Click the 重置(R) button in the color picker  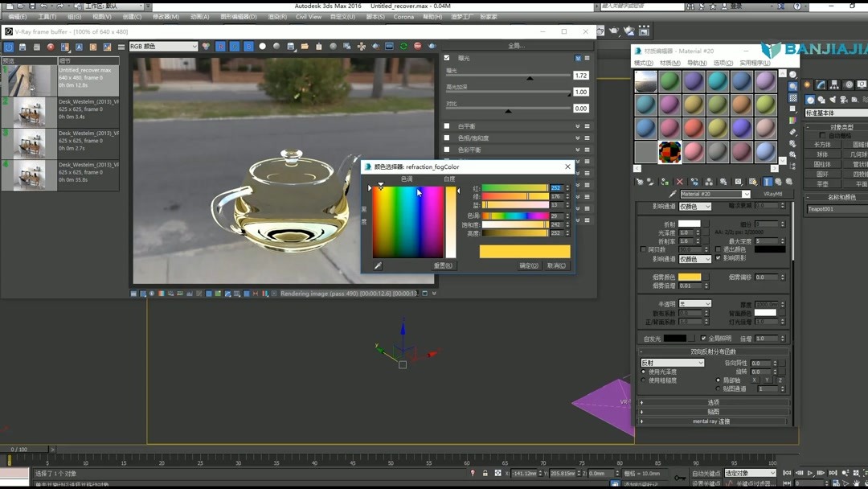[x=444, y=265]
